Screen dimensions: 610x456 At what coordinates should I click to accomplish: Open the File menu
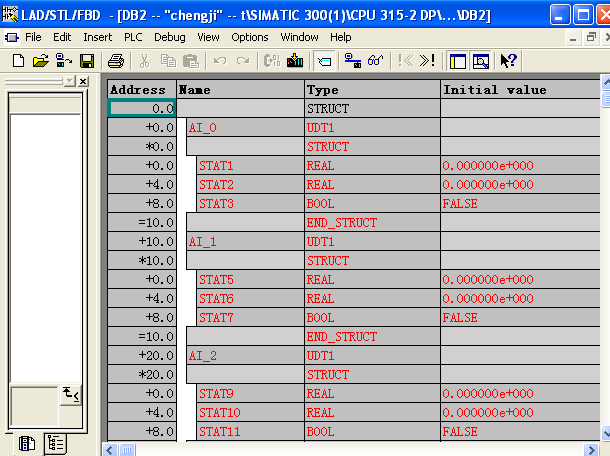coord(33,37)
